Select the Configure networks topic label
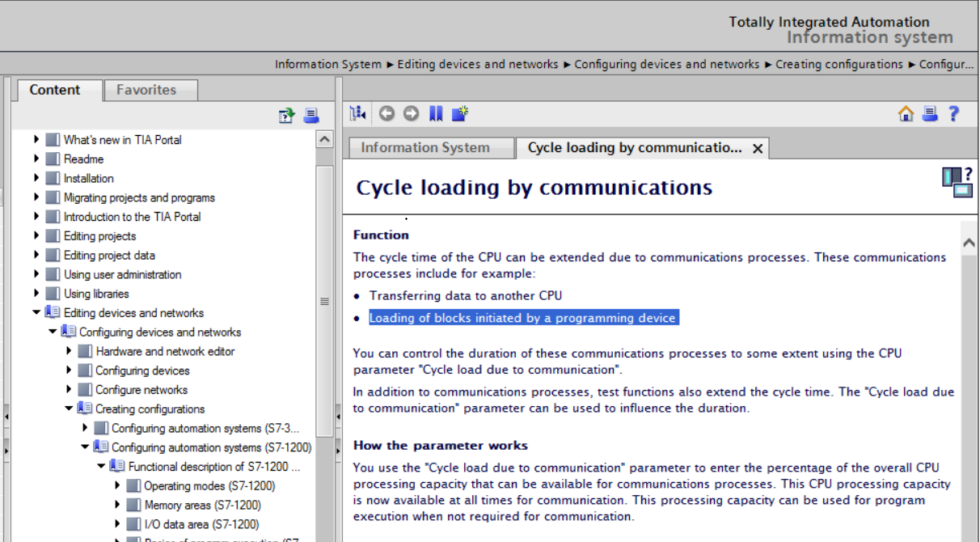Image resolution: width=980 pixels, height=542 pixels. pyautogui.click(x=142, y=390)
